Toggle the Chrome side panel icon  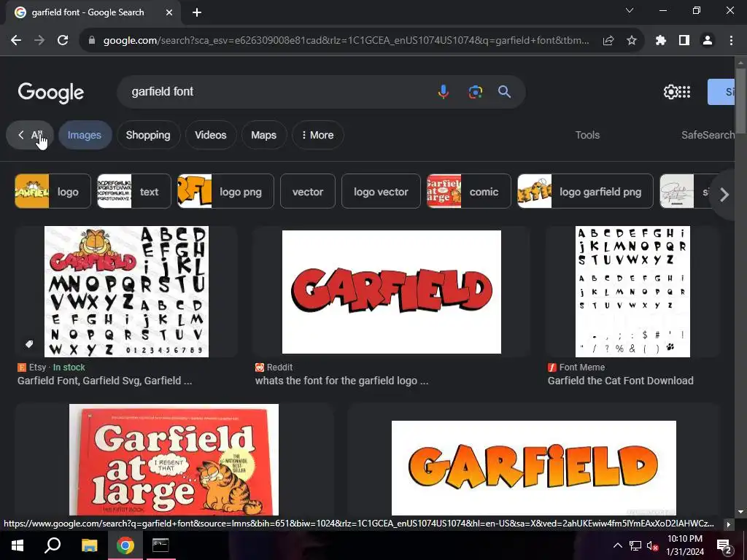[x=684, y=41]
